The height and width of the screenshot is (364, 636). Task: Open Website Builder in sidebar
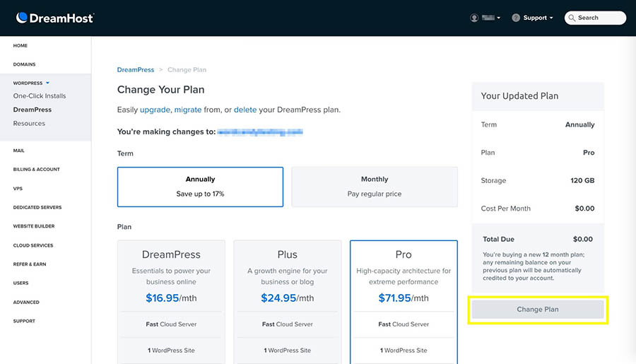coord(34,226)
